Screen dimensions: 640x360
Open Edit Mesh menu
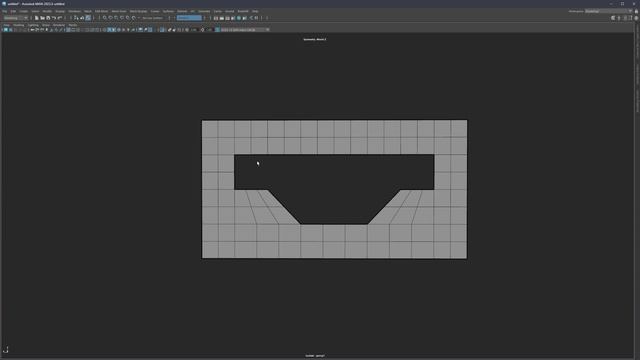[102, 11]
